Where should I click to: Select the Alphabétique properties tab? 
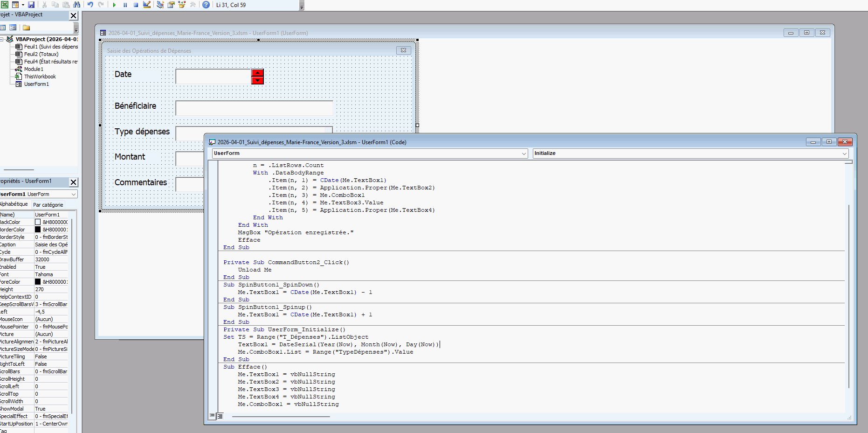click(14, 204)
